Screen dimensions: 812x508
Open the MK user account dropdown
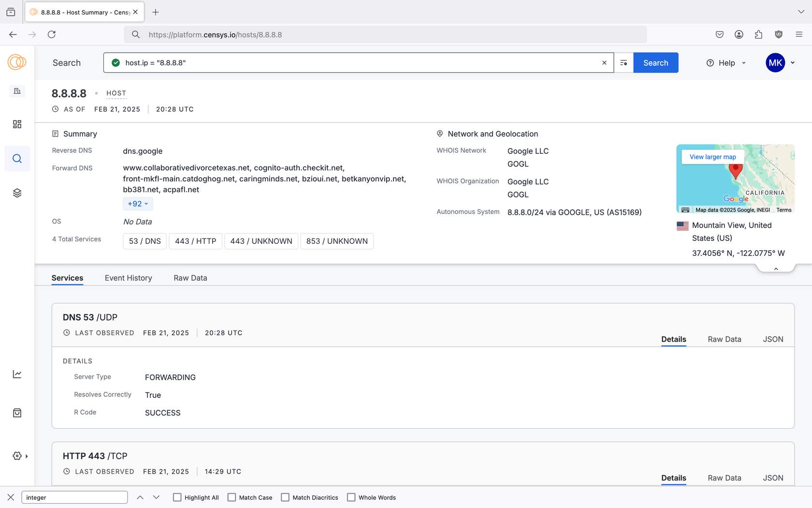[x=780, y=63]
